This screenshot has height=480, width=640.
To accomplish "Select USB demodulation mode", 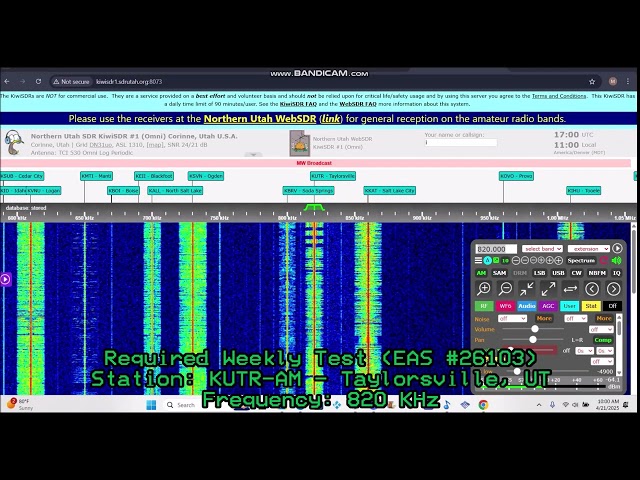I will pos(558,273).
